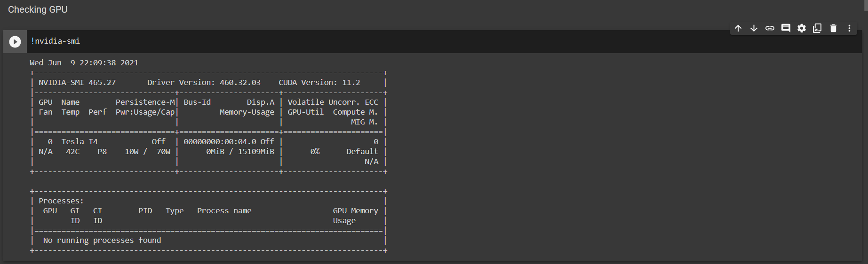Click the 15109MiB memory usage value
Viewport: 868px width, 264px height.
[255, 152]
